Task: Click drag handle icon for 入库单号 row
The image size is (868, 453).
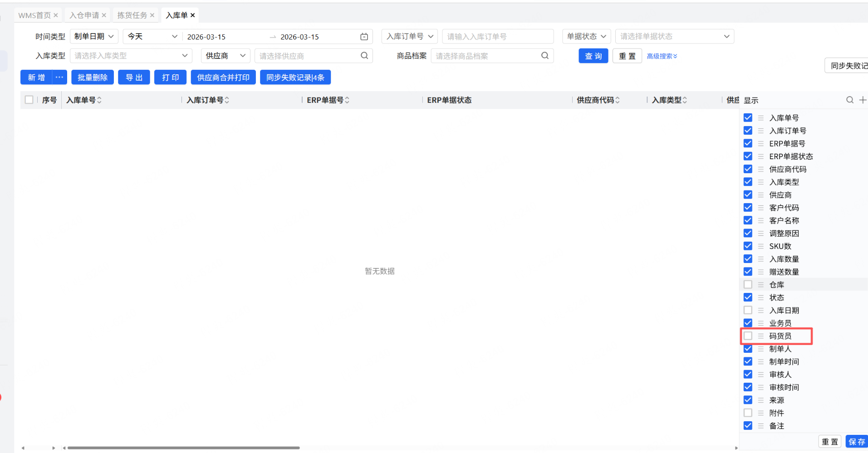Action: 761,118
